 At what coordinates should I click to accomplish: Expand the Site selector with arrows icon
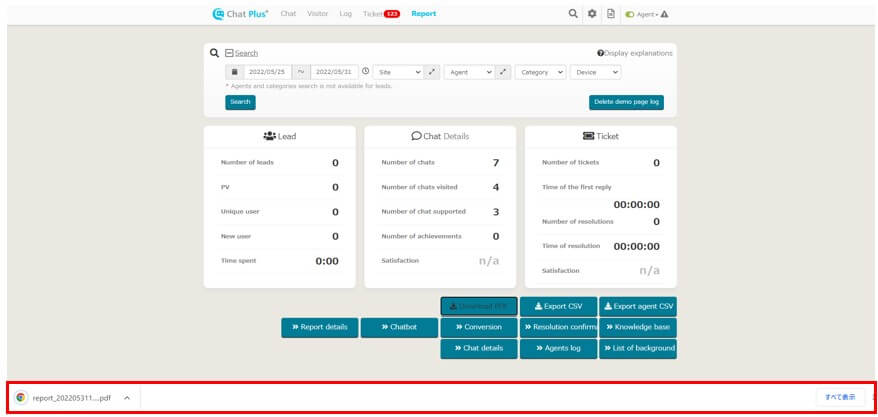(x=432, y=72)
